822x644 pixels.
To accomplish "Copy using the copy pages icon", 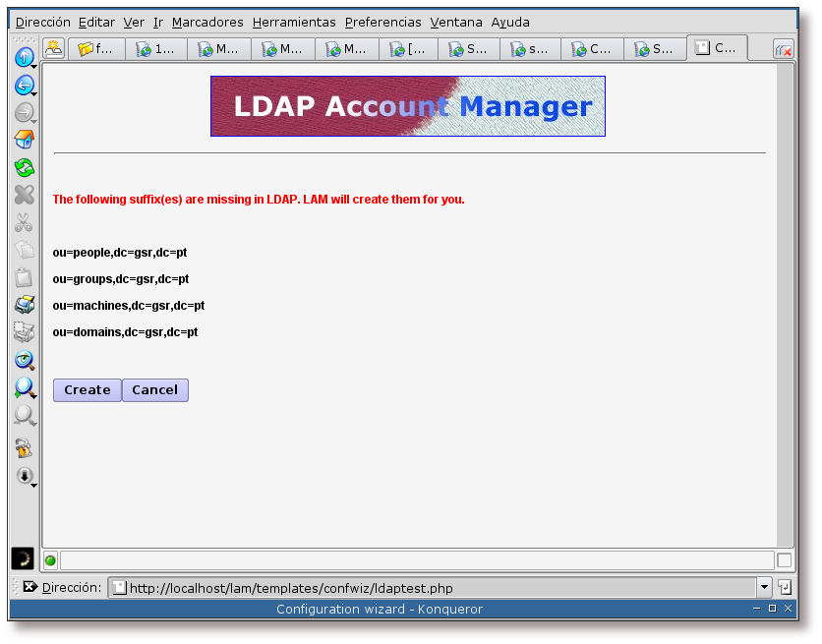I will (25, 250).
